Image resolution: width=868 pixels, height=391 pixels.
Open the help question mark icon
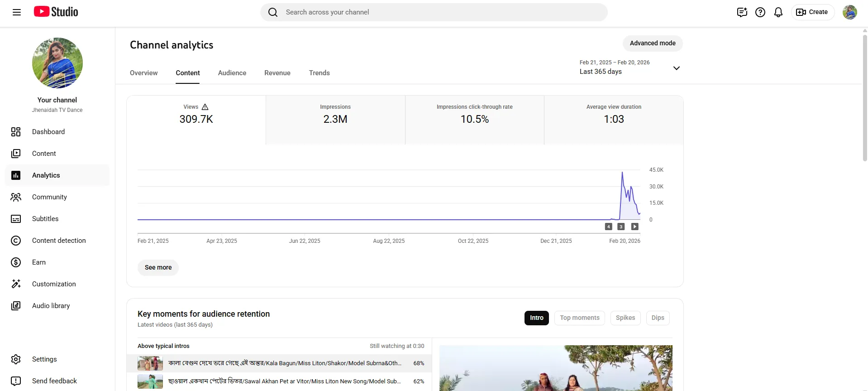pos(760,12)
